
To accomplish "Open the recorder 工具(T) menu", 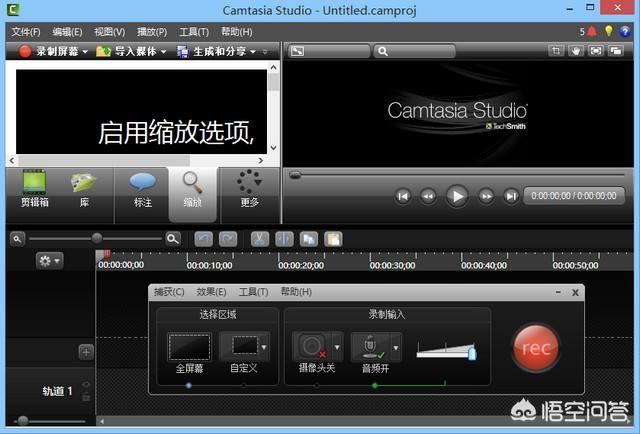I will (253, 292).
